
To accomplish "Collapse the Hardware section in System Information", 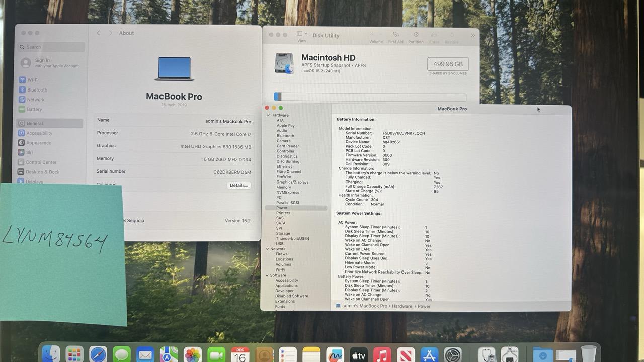I will click(268, 115).
